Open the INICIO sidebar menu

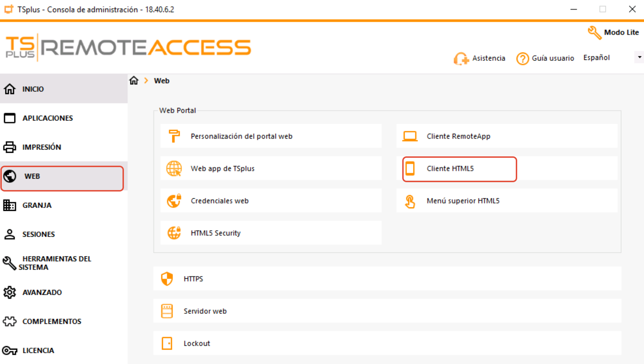tap(64, 89)
